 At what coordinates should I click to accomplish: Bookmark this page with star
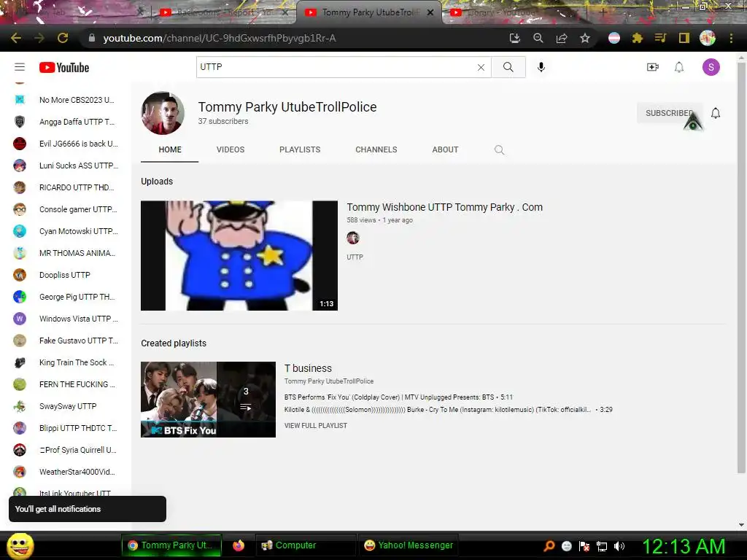[x=585, y=38]
